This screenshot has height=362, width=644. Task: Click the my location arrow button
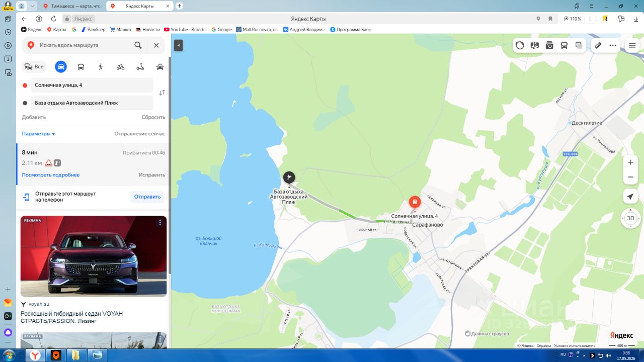[x=630, y=197]
